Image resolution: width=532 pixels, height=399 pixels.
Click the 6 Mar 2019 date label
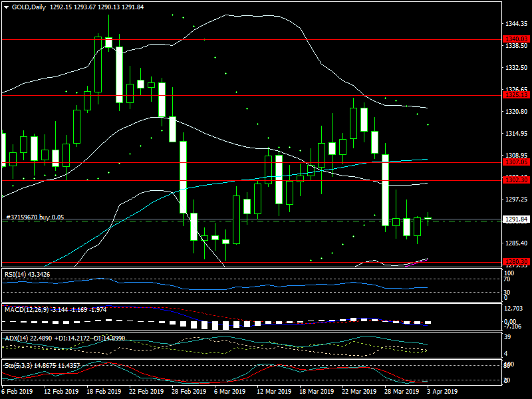pos(229,392)
